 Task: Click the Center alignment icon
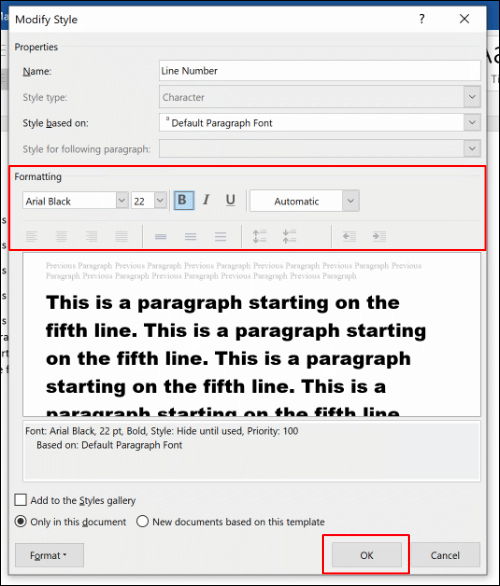61,236
